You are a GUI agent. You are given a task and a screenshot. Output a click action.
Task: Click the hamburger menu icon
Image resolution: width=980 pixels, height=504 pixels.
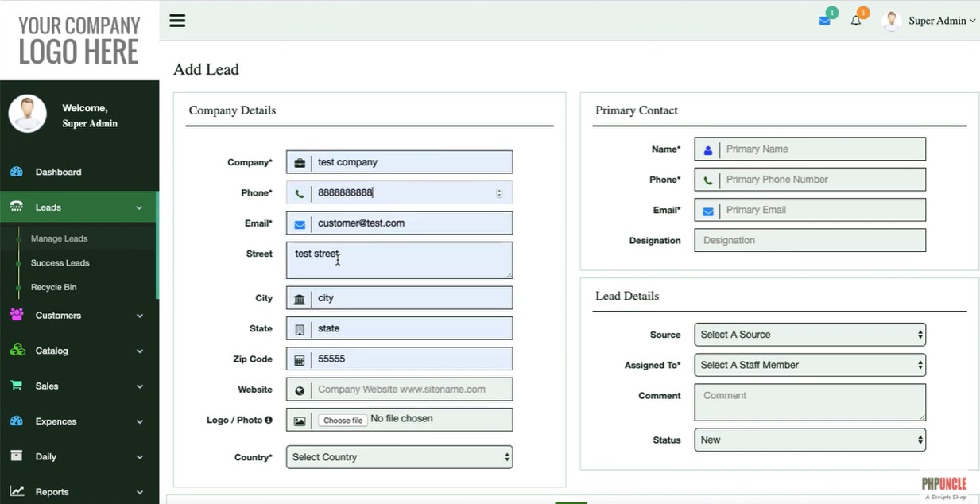tap(177, 21)
